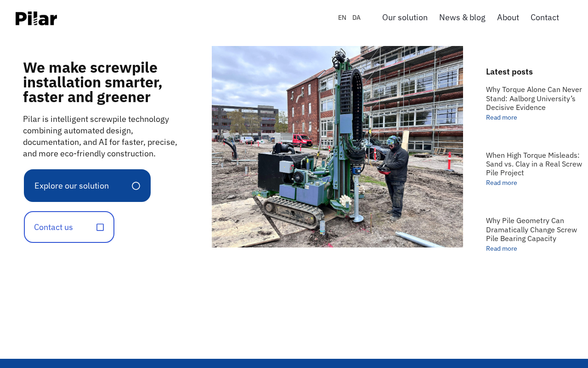Read more about Sand vs. Clay post
Screen dimensions: 588x368
tap(502, 183)
